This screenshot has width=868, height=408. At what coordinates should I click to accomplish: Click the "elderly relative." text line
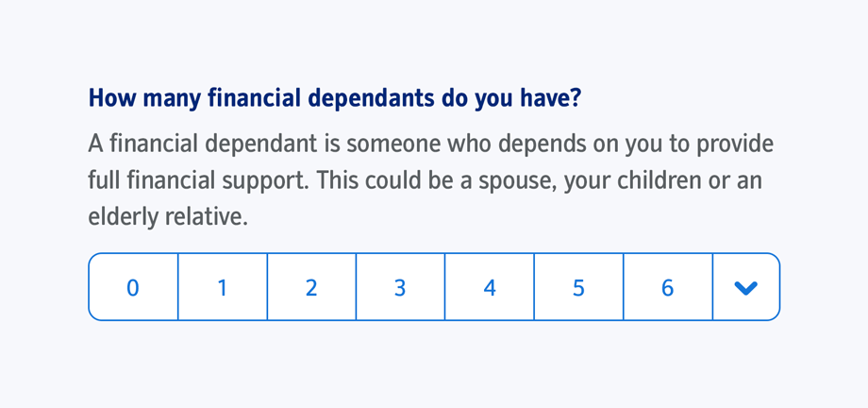click(x=167, y=216)
